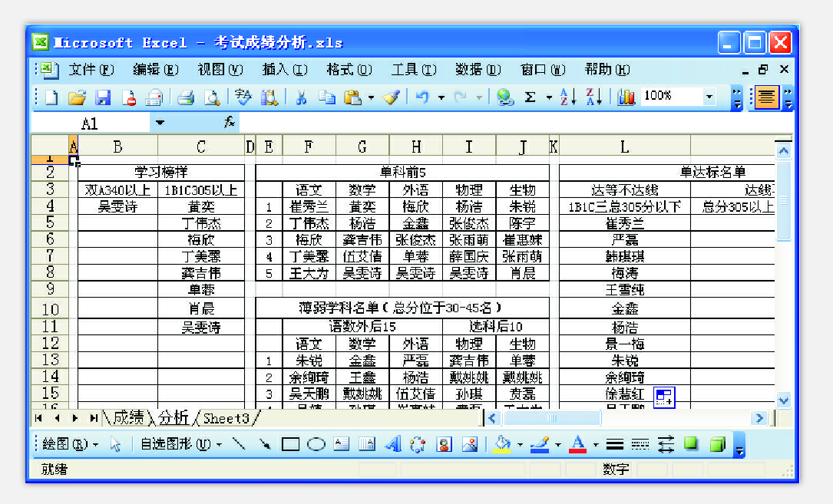Image resolution: width=833 pixels, height=504 pixels.
Task: Toggle center alignment button
Action: tap(766, 97)
